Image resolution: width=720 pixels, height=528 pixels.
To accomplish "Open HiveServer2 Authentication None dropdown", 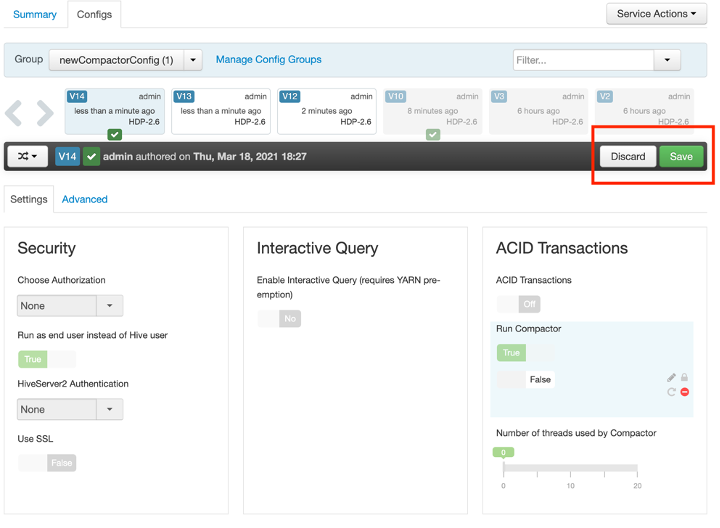I will [70, 410].
